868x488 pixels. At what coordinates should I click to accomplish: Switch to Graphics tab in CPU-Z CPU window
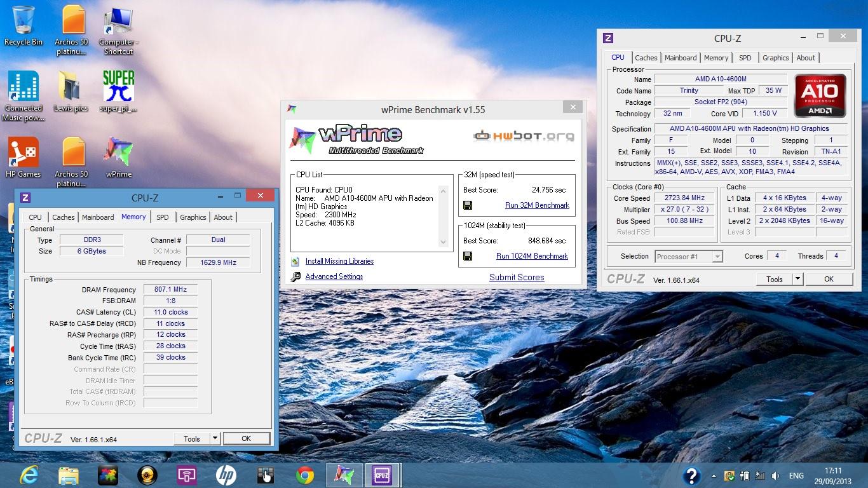(x=776, y=58)
